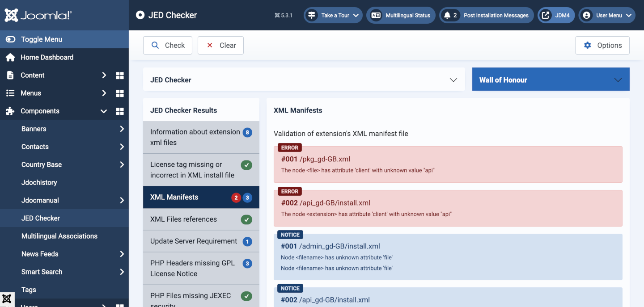Open the Options button
The height and width of the screenshot is (307, 644).
(602, 45)
